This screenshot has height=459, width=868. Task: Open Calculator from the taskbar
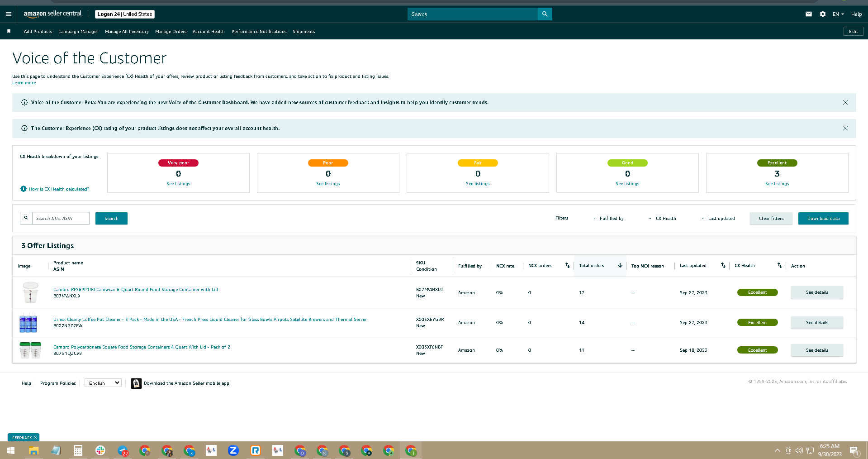(78, 450)
